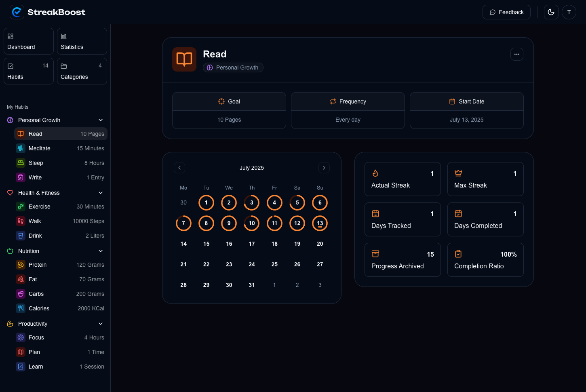This screenshot has width=586, height=392.
Task: Toggle completion for July 5
Action: 297,202
